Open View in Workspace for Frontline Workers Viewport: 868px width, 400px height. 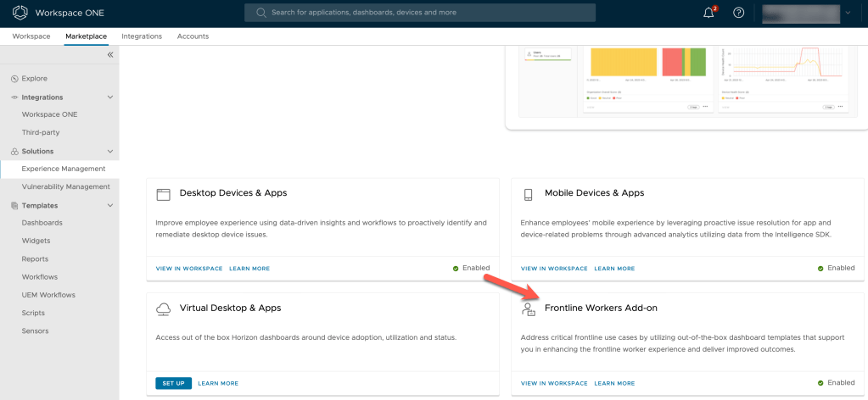pos(553,383)
